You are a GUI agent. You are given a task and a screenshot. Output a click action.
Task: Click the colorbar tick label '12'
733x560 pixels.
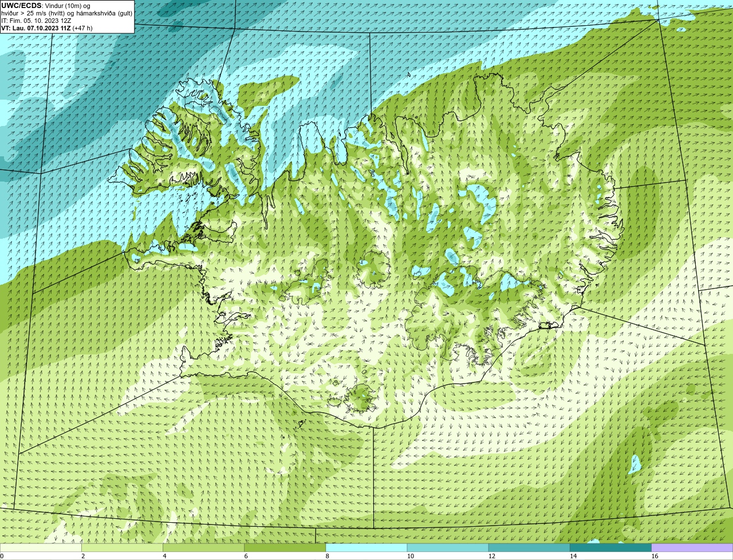click(x=491, y=556)
